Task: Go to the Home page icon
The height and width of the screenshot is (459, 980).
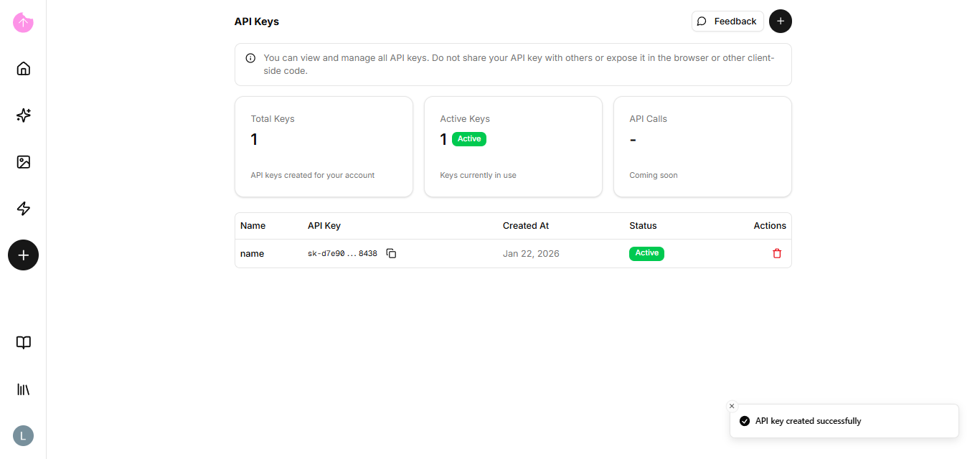Action: (x=23, y=69)
